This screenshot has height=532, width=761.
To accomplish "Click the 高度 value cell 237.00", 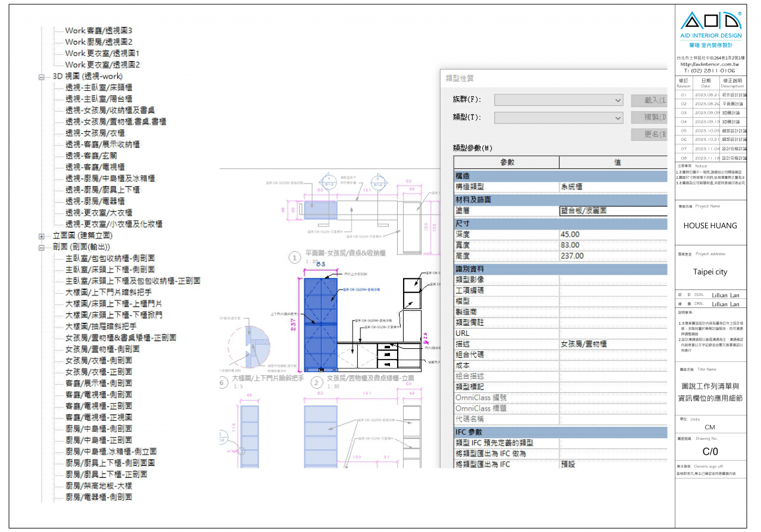I will tap(612, 256).
